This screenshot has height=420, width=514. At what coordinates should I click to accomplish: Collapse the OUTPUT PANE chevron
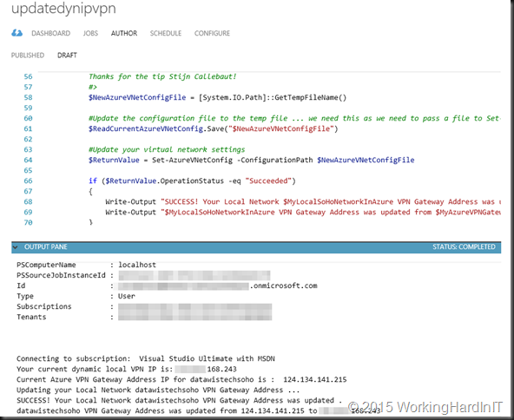pyautogui.click(x=16, y=246)
